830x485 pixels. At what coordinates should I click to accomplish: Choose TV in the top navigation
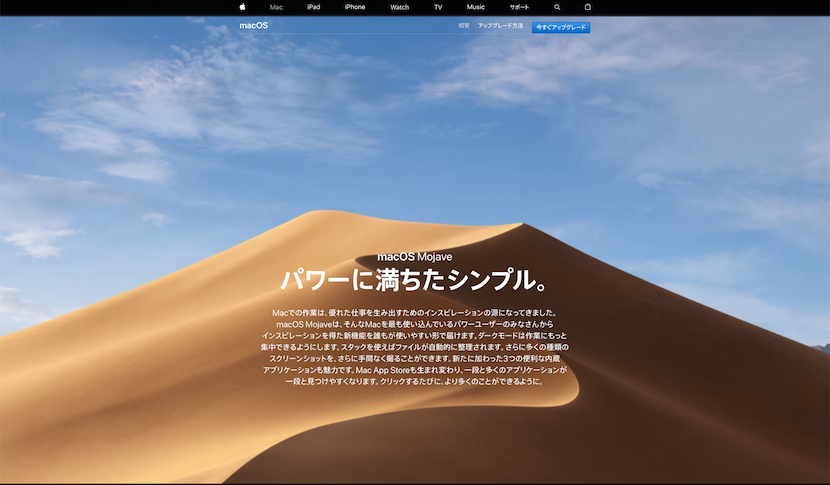(x=438, y=7)
